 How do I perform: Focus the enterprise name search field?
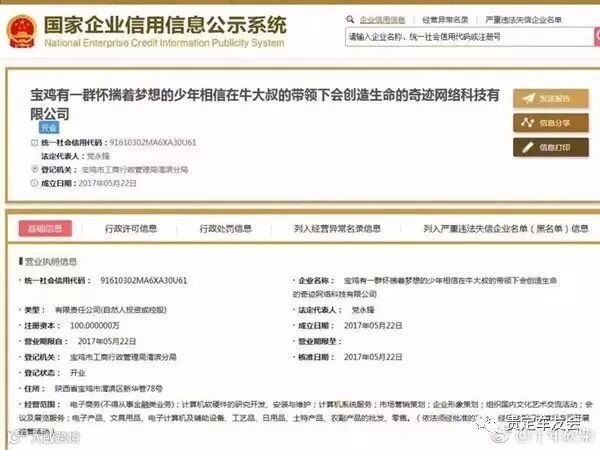pos(470,37)
